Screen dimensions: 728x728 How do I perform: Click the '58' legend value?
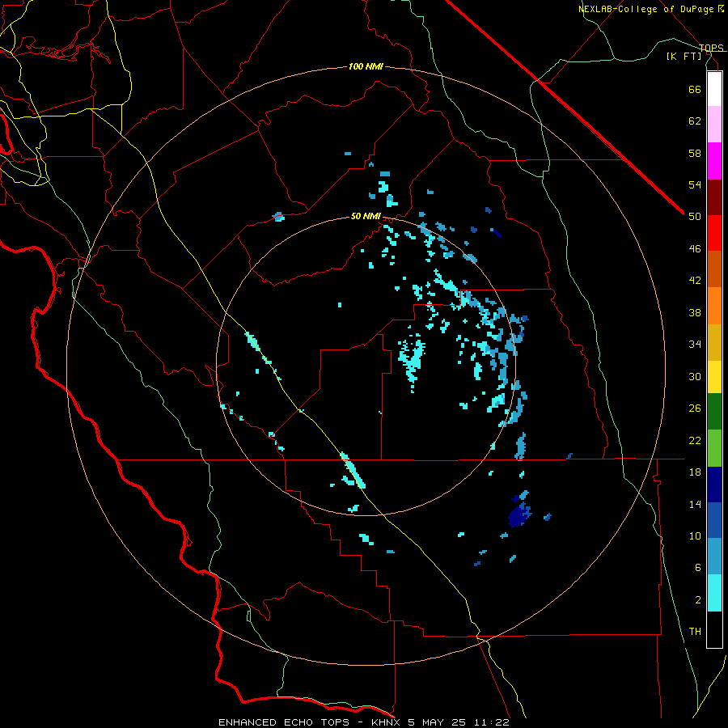coord(695,153)
